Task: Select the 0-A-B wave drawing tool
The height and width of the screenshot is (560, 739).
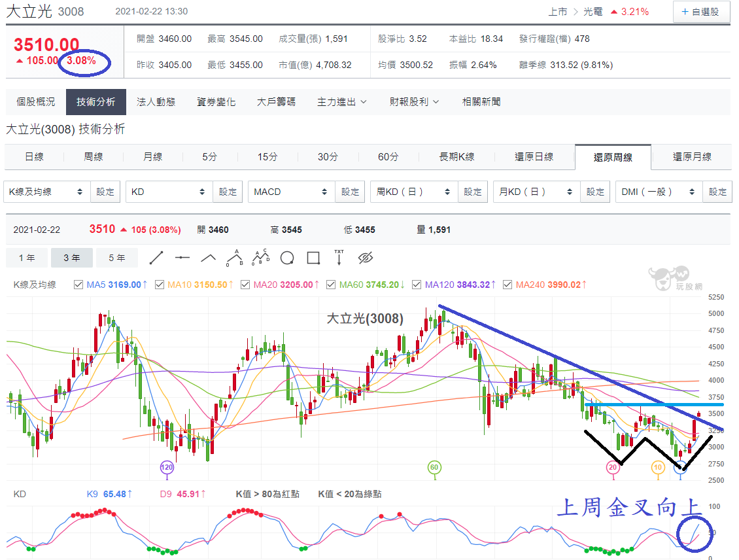Action: click(235, 258)
